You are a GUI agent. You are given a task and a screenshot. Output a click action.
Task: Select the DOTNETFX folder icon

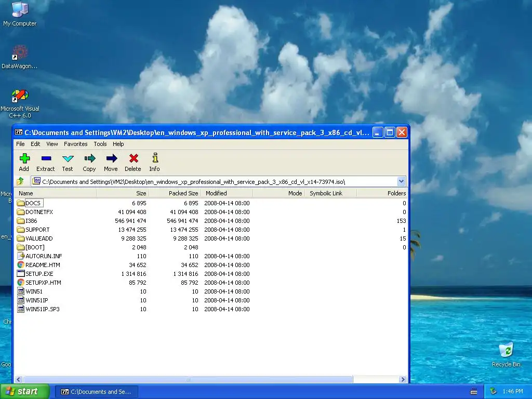(21, 212)
